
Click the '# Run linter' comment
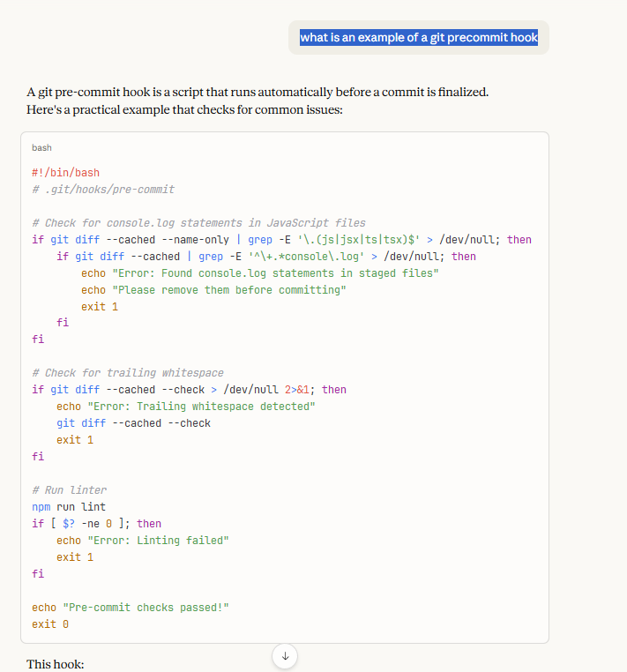(x=69, y=490)
